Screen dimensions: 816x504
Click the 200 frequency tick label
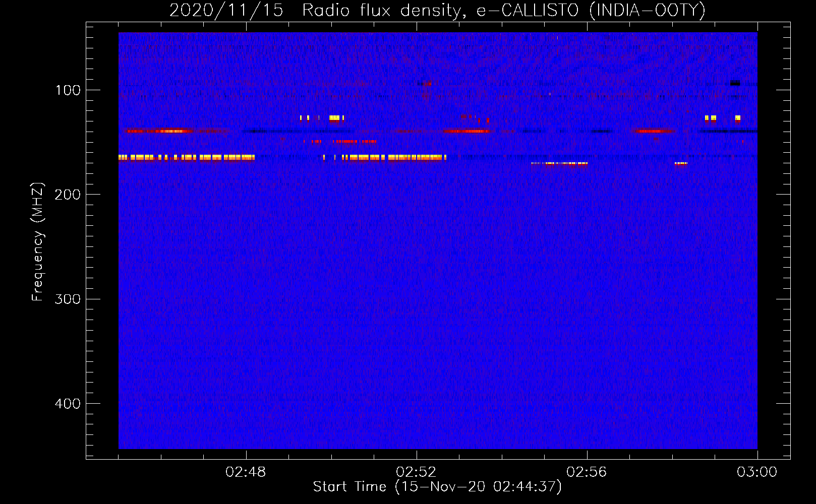click(68, 195)
